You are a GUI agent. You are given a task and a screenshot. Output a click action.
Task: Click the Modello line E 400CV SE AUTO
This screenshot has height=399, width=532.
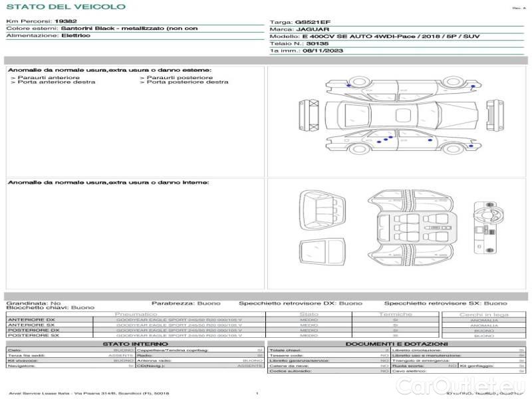click(374, 37)
